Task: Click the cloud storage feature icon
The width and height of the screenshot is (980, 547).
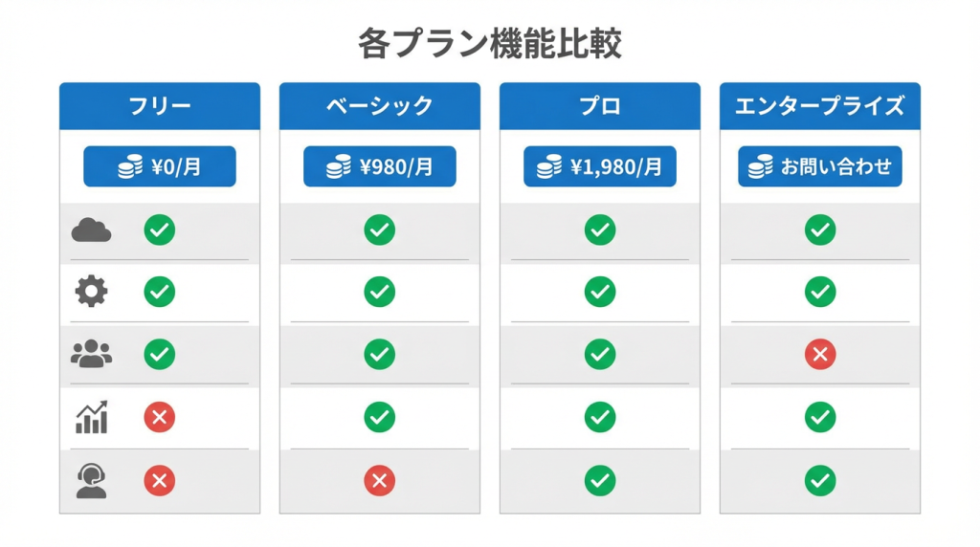Action: [x=91, y=230]
